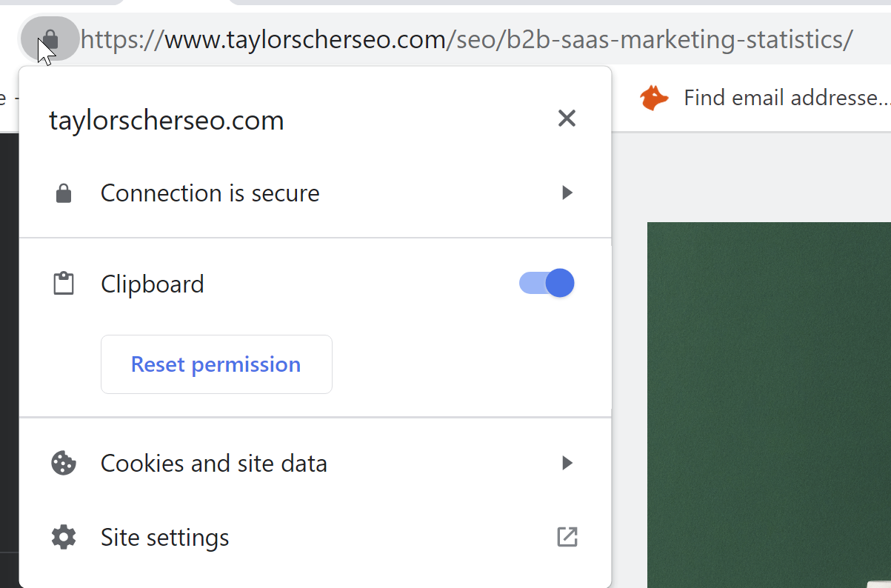The image size is (891, 588).
Task: Open the Find email addresses bookmark
Action: [785, 98]
